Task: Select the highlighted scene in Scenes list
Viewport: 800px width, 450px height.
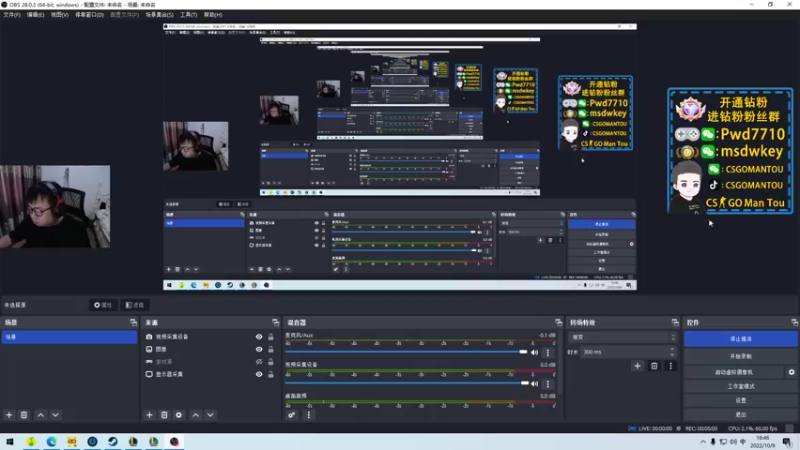Action: [69, 337]
